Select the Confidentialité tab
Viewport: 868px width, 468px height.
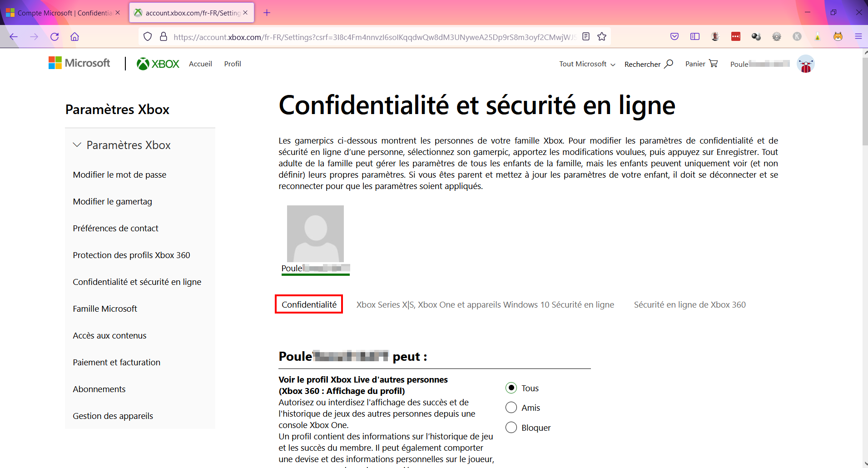click(x=309, y=304)
